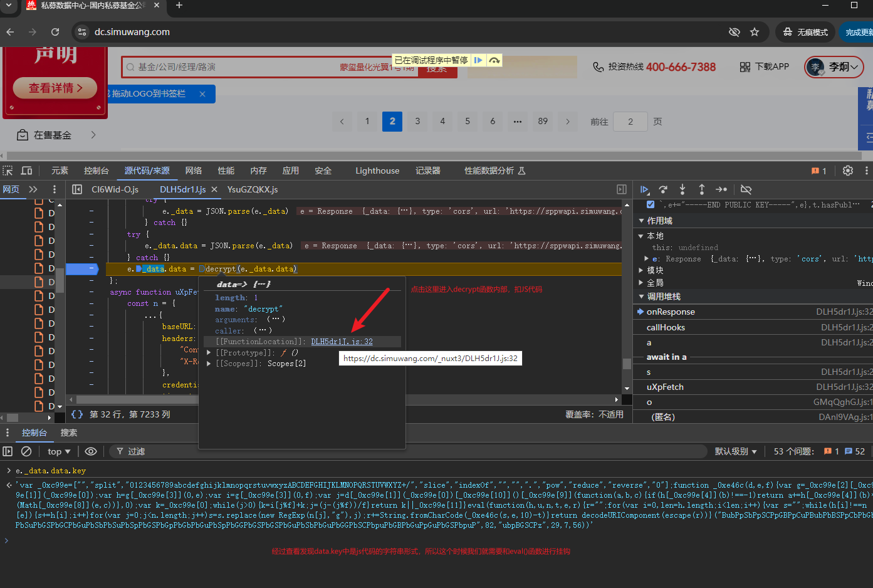Expand [[Scopes]] in function popup
The height and width of the screenshot is (588, 873).
point(209,364)
